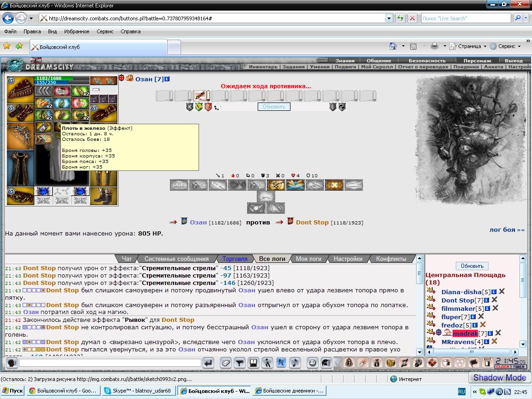The height and width of the screenshot is (399, 532).
Task: Open madrak player name in list
Action: coord(465,333)
